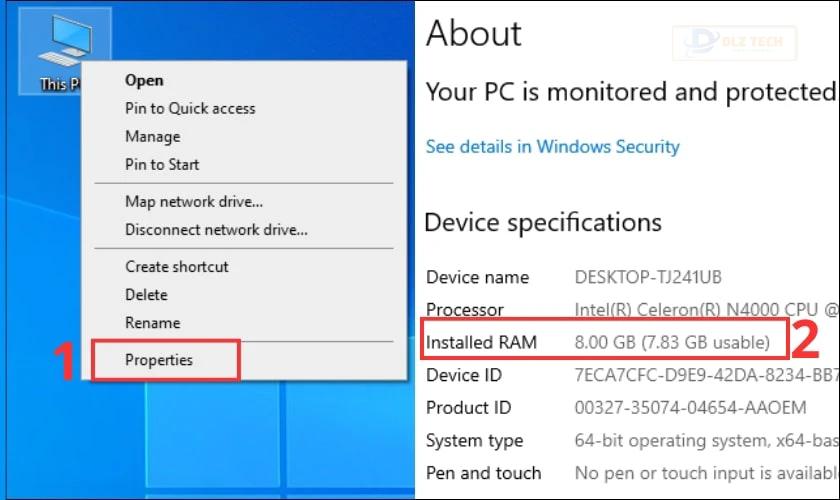Select Create shortcut menu item

[x=177, y=267]
